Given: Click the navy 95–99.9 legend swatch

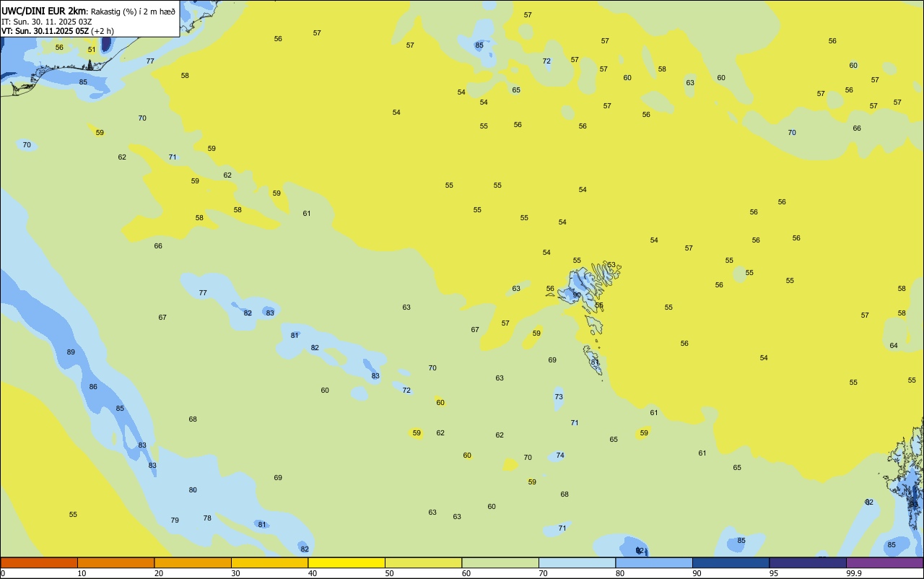Looking at the screenshot, I should point(808,562).
